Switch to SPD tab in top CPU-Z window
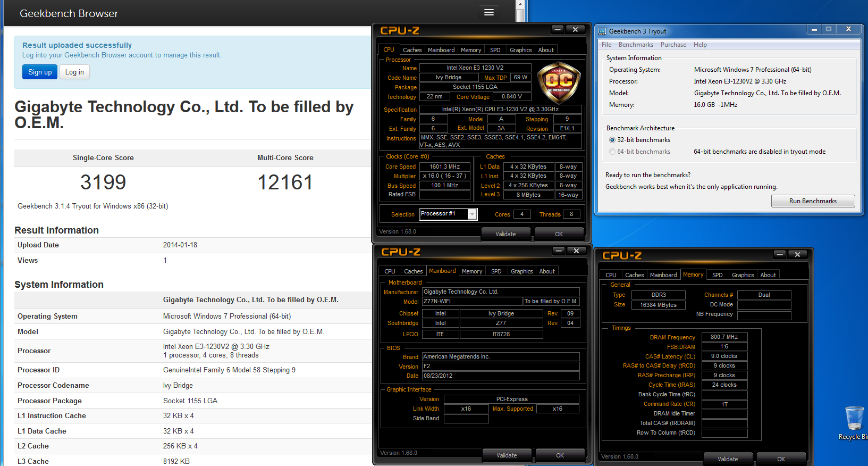This screenshot has width=868, height=466. point(495,50)
